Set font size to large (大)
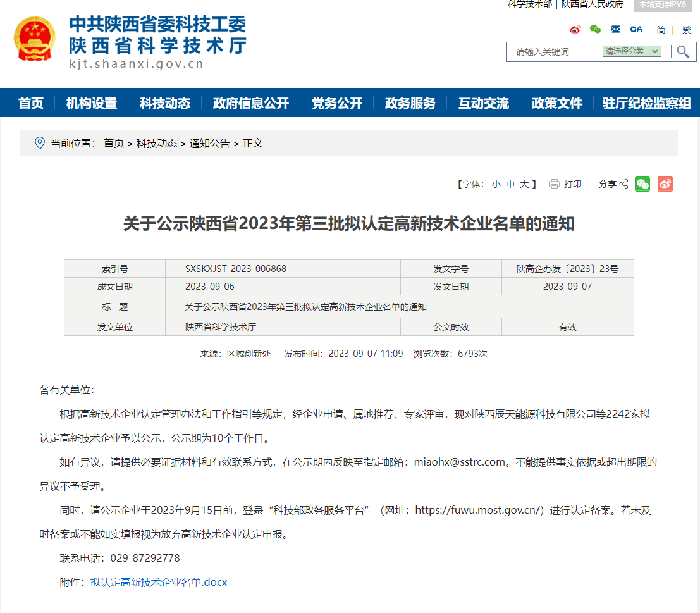Image resolution: width=700 pixels, height=613 pixels. 524,184
